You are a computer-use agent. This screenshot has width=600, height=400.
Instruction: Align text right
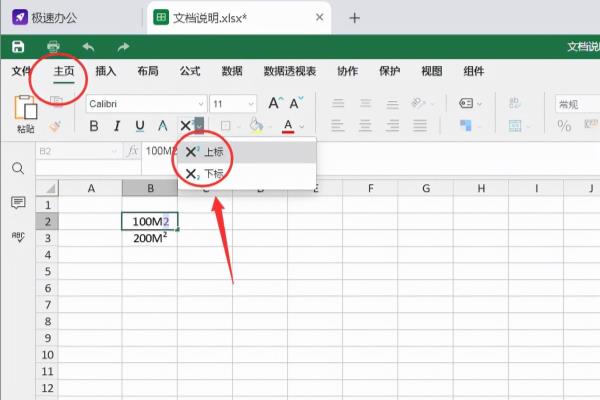click(x=392, y=126)
